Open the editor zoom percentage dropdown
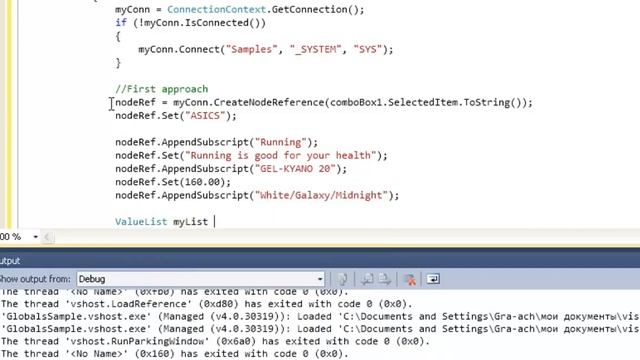 36,237
